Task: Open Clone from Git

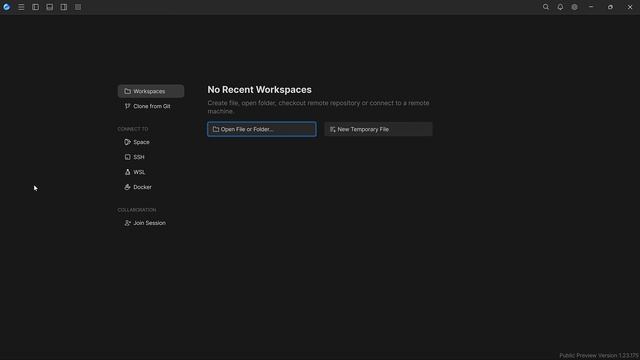Action: 151,106
